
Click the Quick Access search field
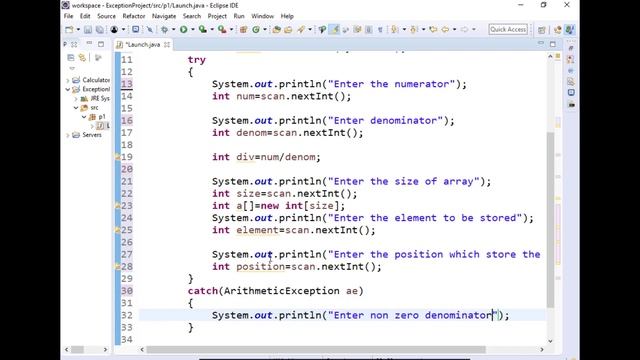(508, 29)
